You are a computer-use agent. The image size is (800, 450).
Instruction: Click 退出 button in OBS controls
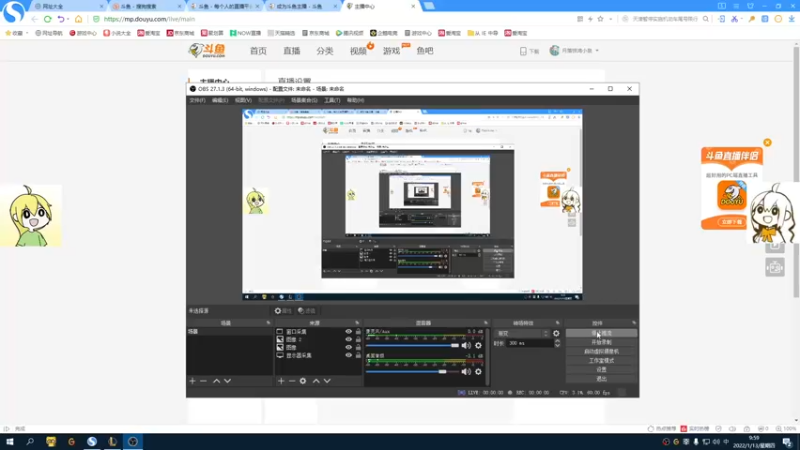(x=601, y=379)
